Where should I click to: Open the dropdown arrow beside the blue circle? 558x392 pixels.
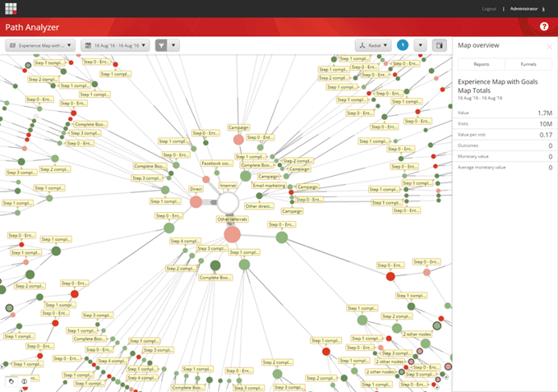(420, 45)
